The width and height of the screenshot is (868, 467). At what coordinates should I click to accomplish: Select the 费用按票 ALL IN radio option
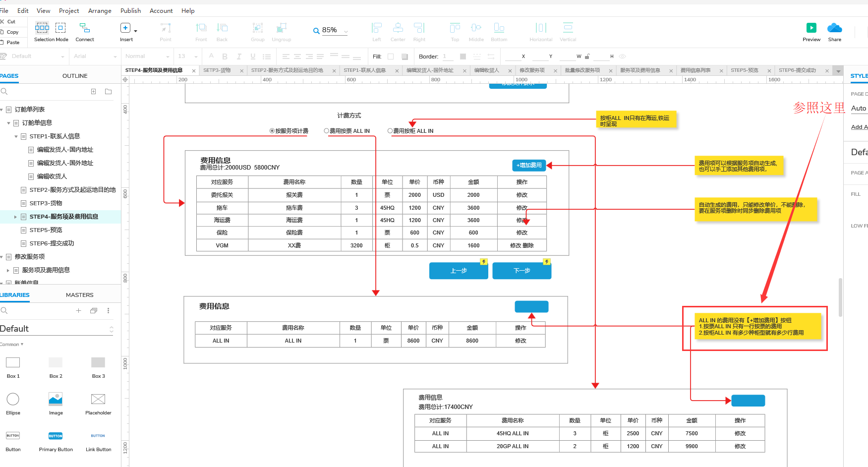tap(326, 131)
